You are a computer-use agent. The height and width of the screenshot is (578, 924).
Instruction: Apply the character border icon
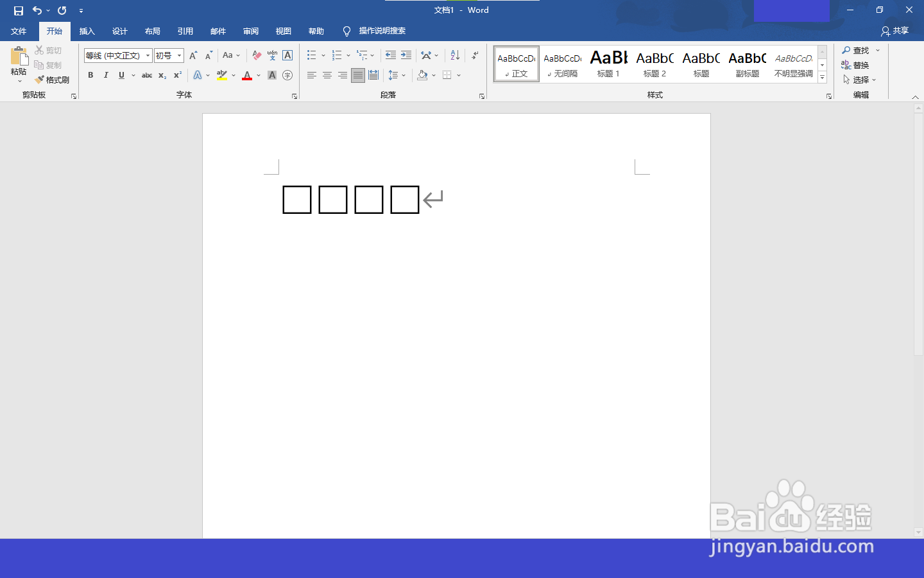point(287,56)
